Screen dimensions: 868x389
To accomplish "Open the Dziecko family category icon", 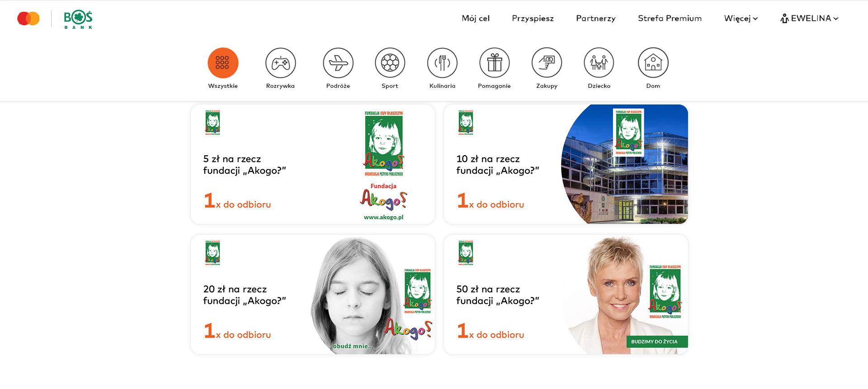I will tap(599, 63).
